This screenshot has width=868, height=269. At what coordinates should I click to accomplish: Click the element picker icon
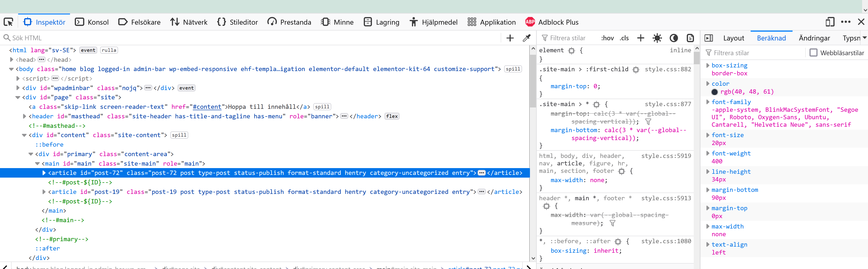pyautogui.click(x=8, y=22)
